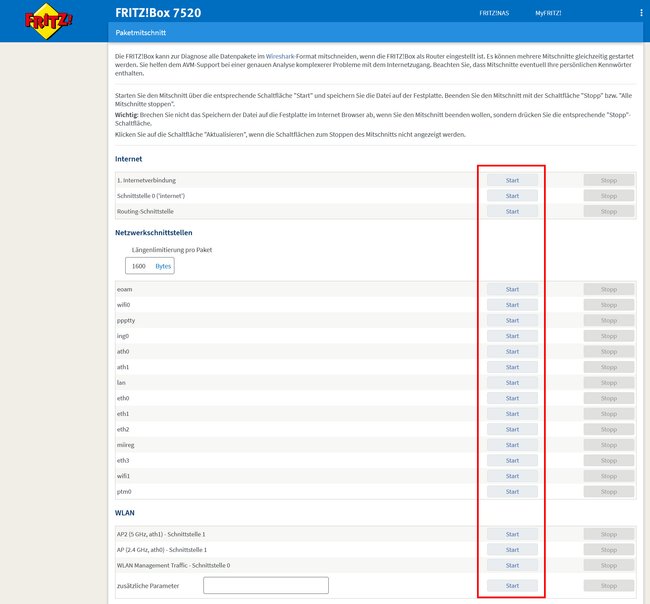The width and height of the screenshot is (650, 604).
Task: Stop capture on eth3 interface
Action: click(609, 461)
